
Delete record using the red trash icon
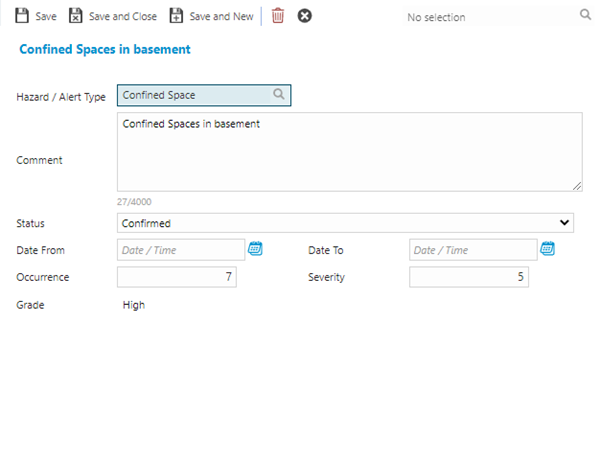[x=278, y=16]
